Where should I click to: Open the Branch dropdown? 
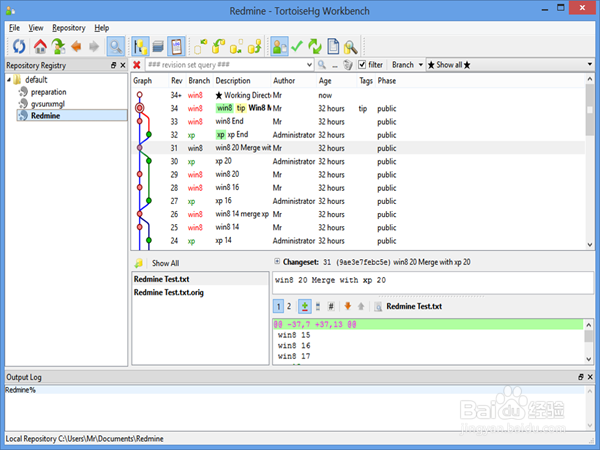(x=407, y=65)
